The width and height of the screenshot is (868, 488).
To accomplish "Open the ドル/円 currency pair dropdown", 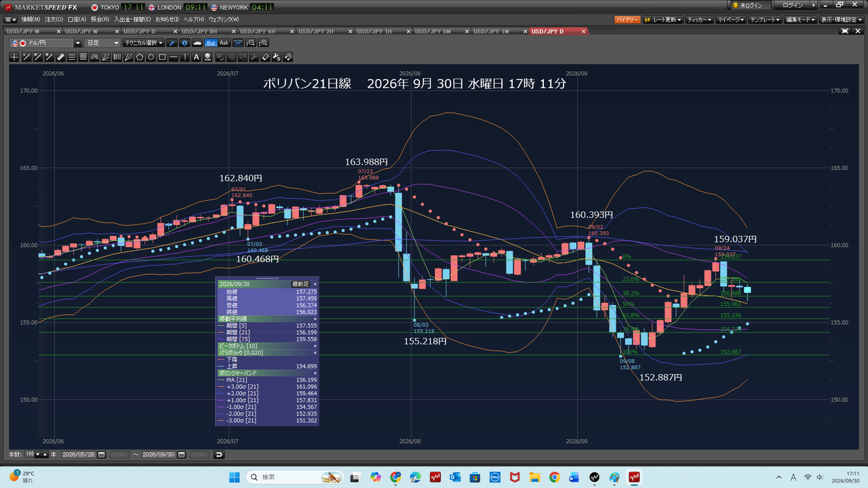I will (x=78, y=43).
